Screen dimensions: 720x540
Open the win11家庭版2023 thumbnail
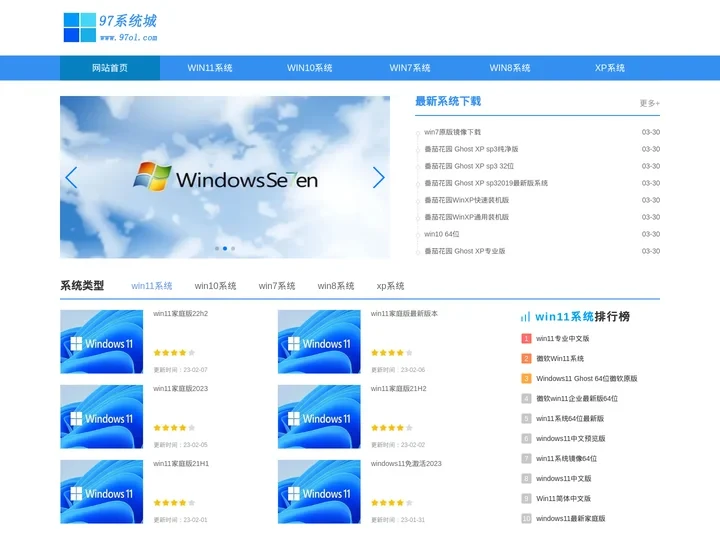101,416
